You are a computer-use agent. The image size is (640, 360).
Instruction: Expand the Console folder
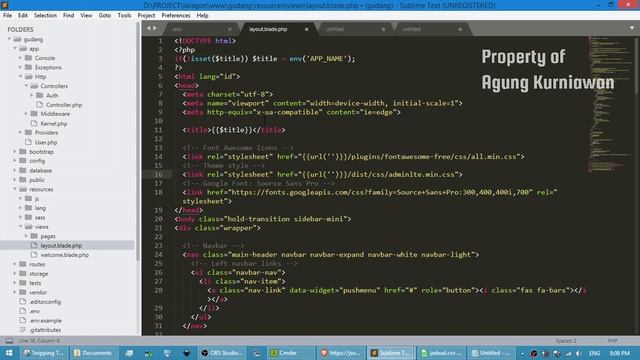coord(20,58)
